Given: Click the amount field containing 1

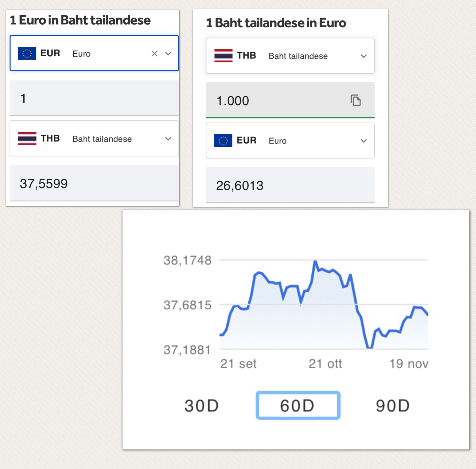Looking at the screenshot, I should point(94,98).
